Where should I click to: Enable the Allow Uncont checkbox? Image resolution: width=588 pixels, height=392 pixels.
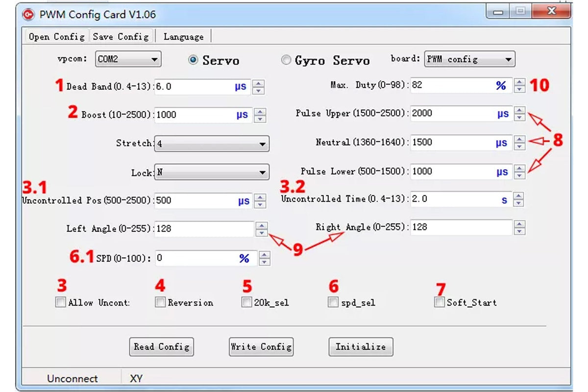61,302
